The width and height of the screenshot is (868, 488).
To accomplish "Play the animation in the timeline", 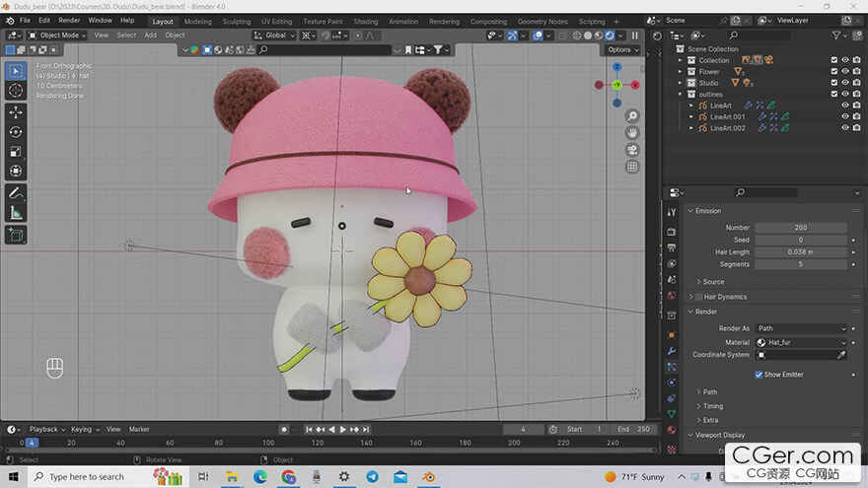I will (343, 430).
